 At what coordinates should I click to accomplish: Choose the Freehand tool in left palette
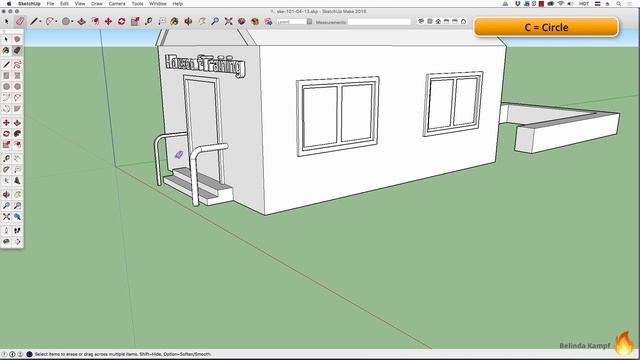tap(17, 64)
